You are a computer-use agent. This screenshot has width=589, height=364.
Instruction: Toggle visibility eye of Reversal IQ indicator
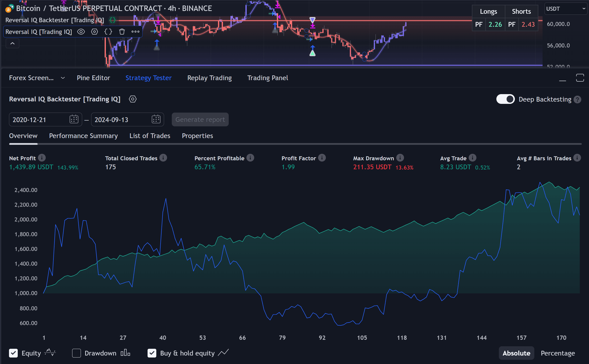pyautogui.click(x=81, y=32)
